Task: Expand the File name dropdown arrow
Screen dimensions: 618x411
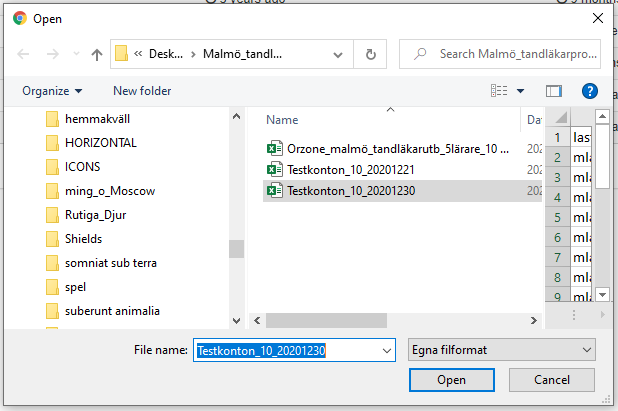Action: 387,350
